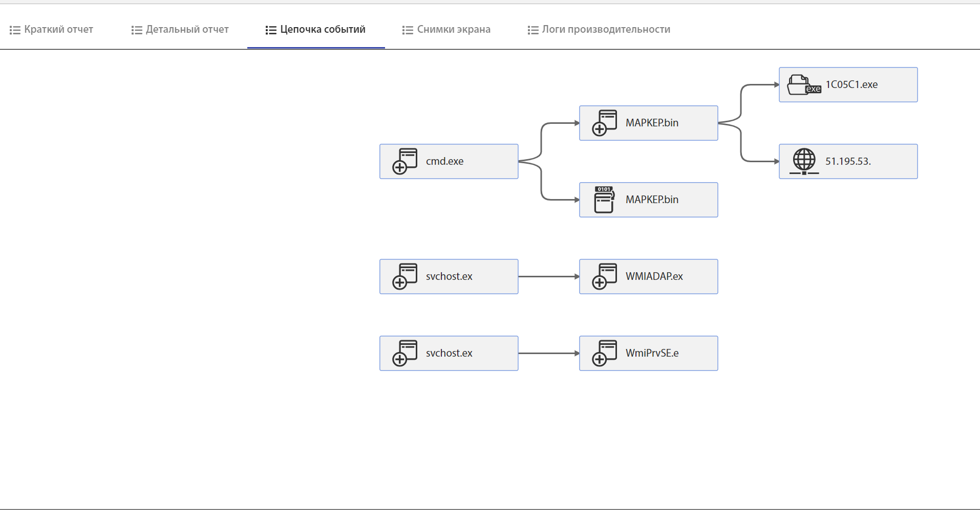Select the cmd.exe node label
980x526 pixels.
pyautogui.click(x=444, y=161)
